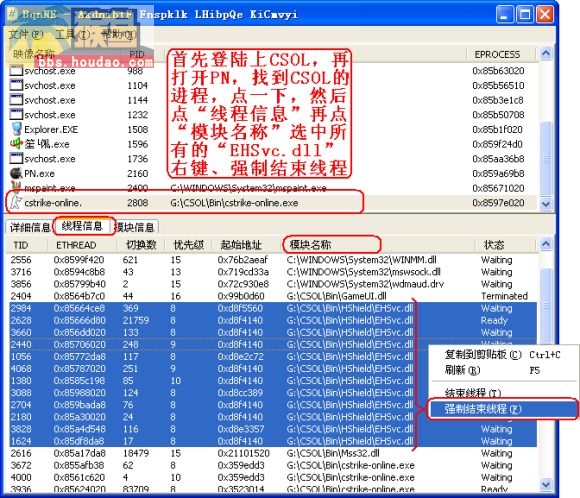Viewport: 580px width, 498px height.
Task: Select thread row TID 4000 cstrike-online.exe
Action: tap(272, 477)
